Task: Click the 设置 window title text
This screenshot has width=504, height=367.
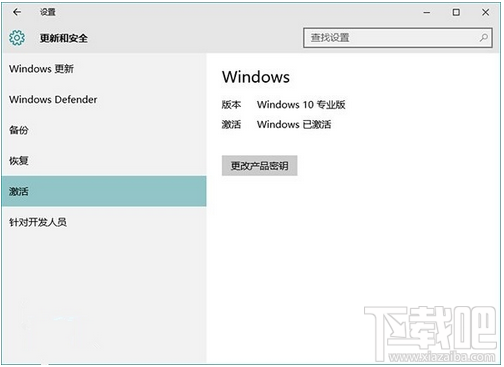Action: pyautogui.click(x=48, y=12)
